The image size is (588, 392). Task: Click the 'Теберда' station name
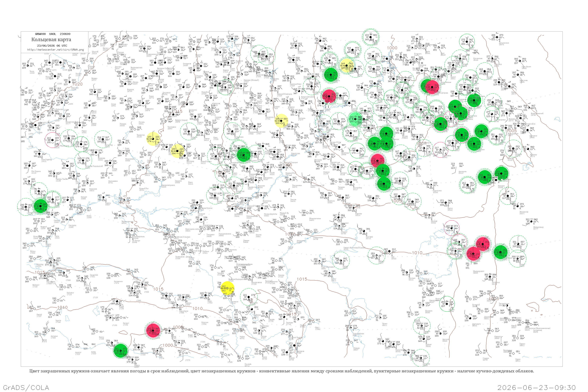(x=220, y=273)
